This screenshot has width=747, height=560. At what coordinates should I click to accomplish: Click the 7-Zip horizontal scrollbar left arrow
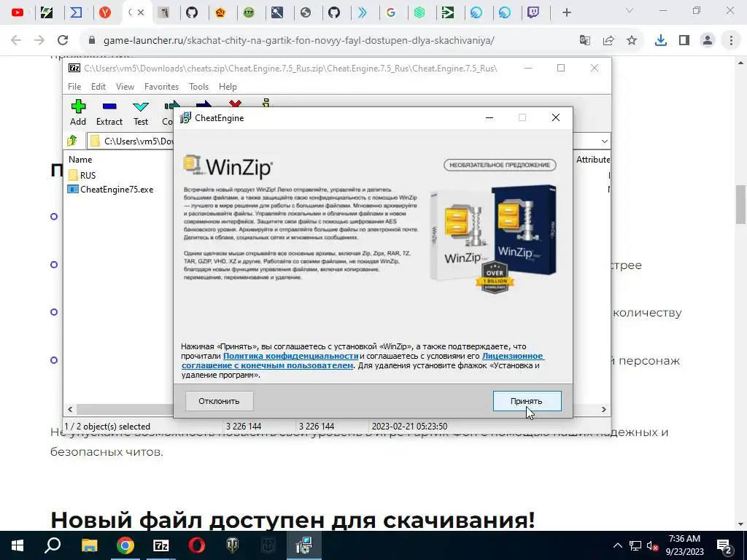pos(71,409)
